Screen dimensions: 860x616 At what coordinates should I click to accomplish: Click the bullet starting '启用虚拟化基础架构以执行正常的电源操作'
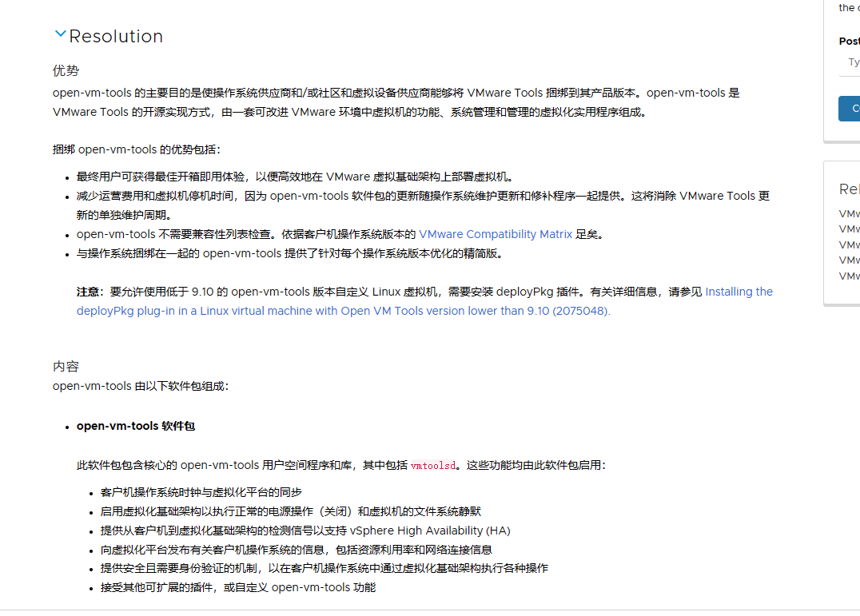tap(291, 511)
